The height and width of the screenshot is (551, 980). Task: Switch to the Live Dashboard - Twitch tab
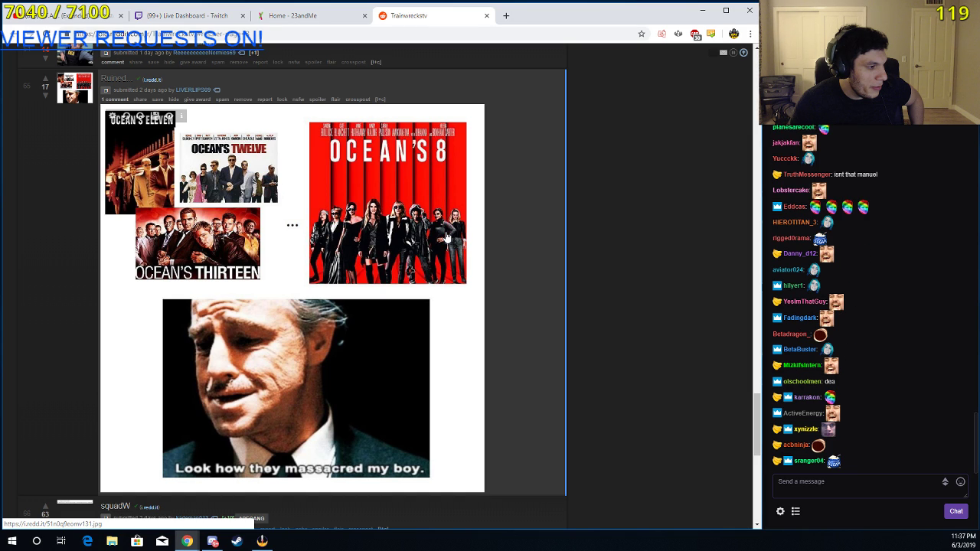click(190, 15)
